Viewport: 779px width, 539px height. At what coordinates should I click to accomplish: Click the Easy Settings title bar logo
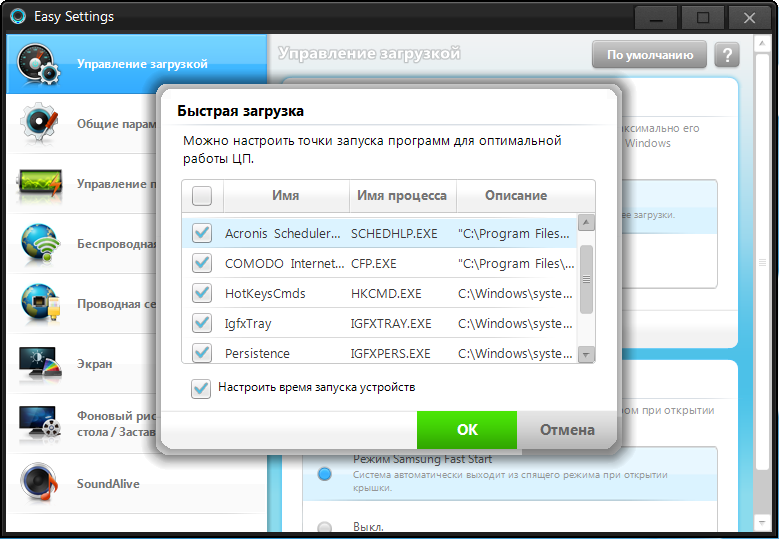[x=17, y=16]
